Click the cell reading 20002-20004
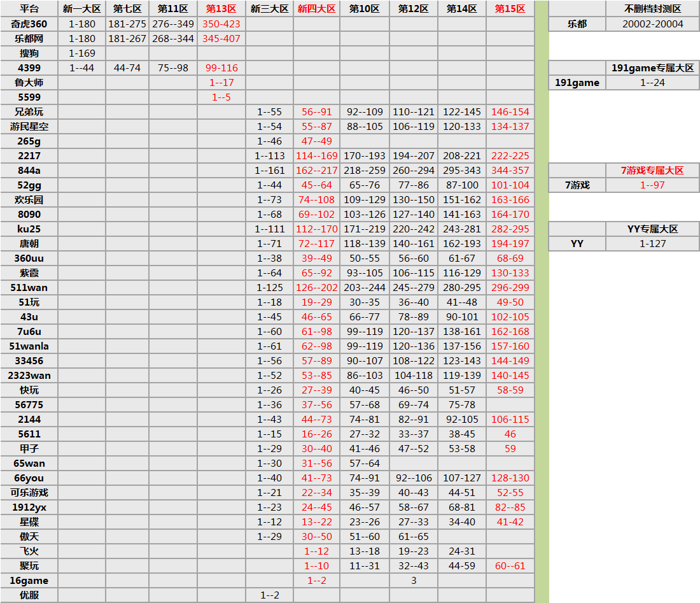The height and width of the screenshot is (603, 700). coord(652,24)
